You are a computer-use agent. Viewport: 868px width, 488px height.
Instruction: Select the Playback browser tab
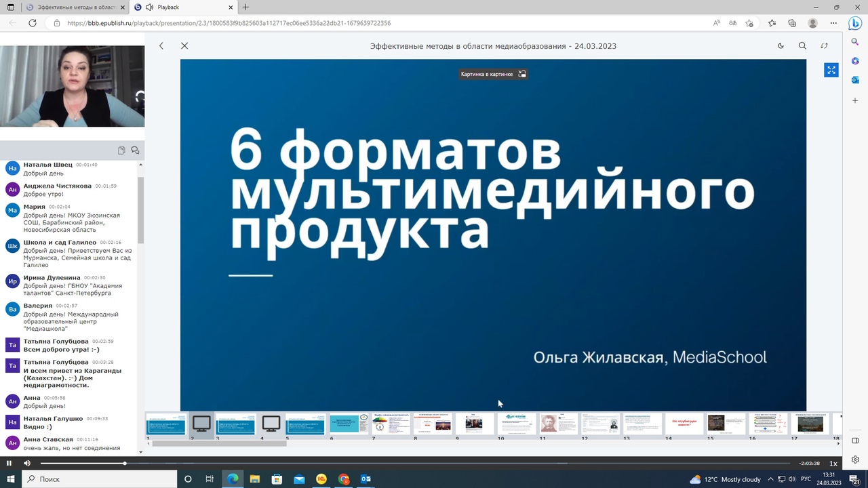point(182,7)
